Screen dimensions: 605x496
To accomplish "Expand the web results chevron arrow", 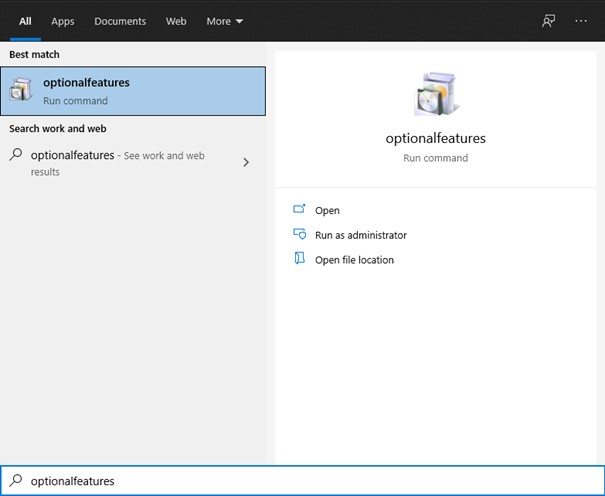I will coord(246,162).
